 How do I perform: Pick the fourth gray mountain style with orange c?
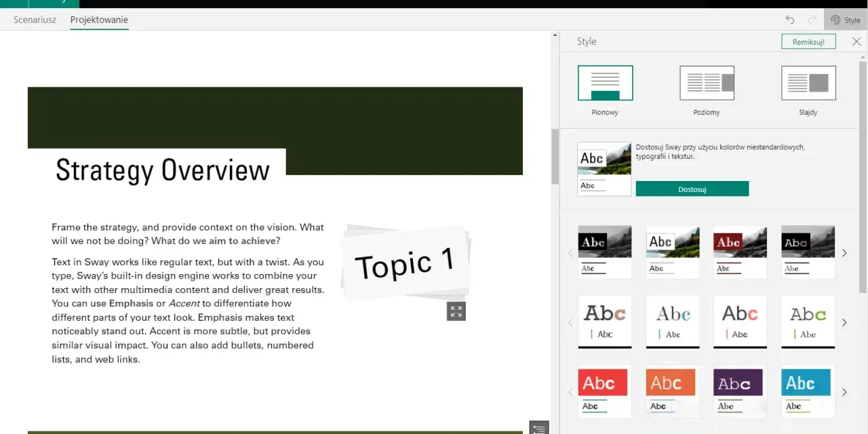pos(808,252)
